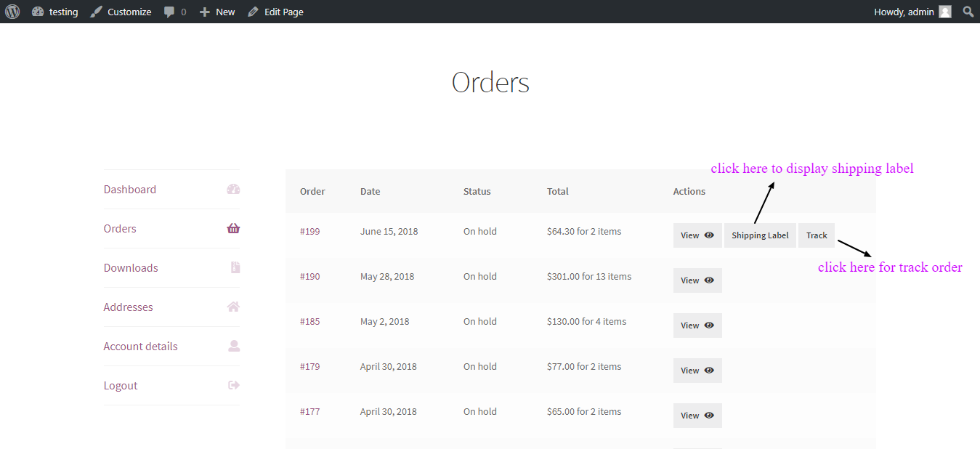Screen dimensions: 980x449
Task: Track order #199
Action: (x=817, y=235)
